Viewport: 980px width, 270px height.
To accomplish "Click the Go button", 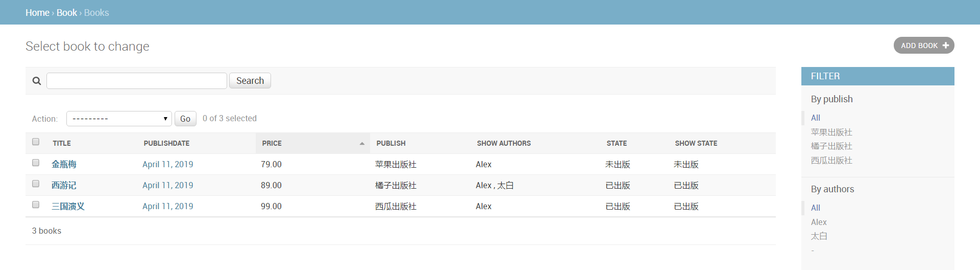I will [x=185, y=119].
